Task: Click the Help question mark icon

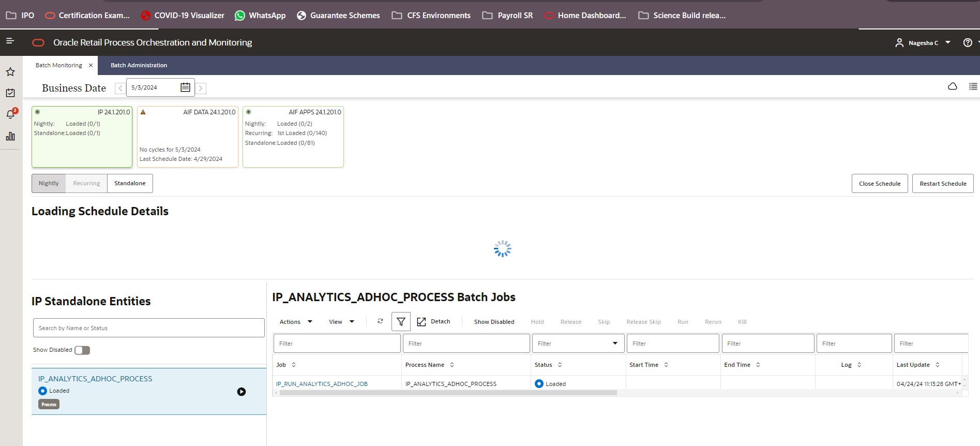Action: pyautogui.click(x=968, y=42)
